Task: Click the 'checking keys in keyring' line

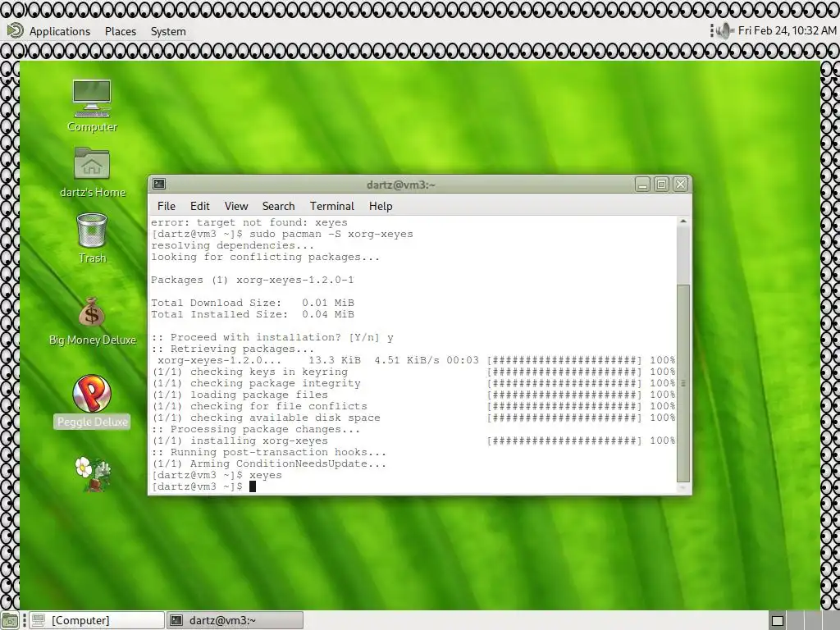Action: (x=250, y=372)
